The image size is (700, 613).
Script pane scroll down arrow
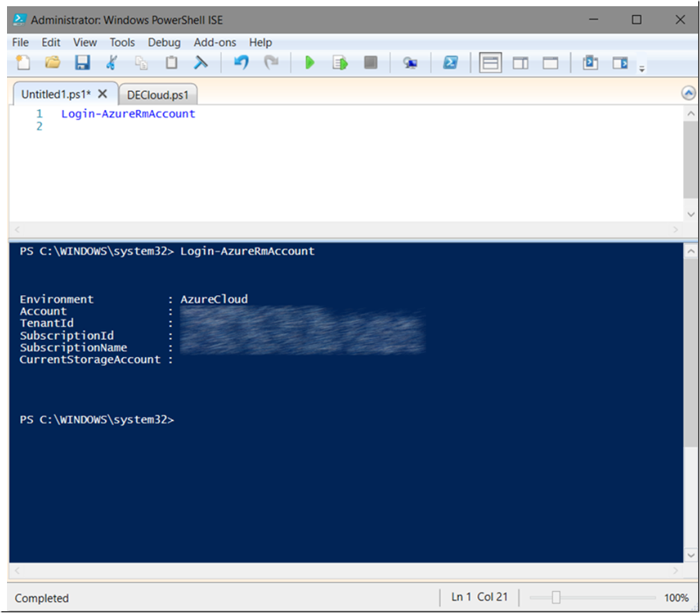(690, 214)
